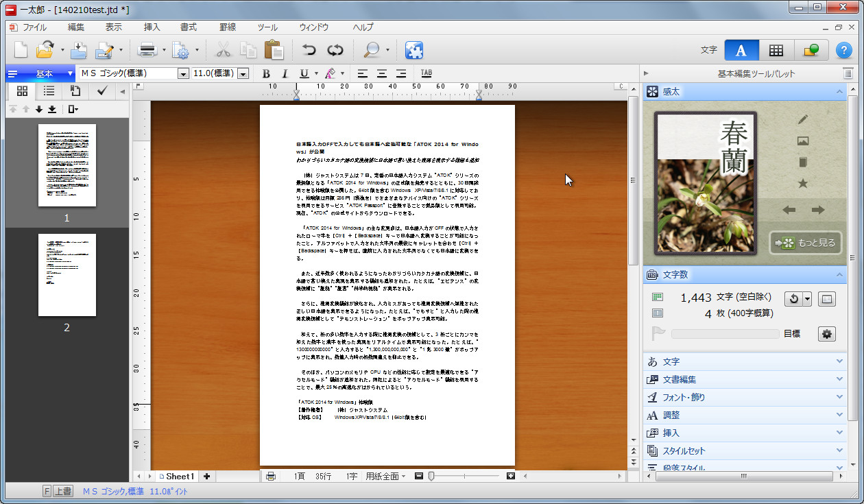Expand the 文字 palette section
This screenshot has height=504, width=864.
pos(745,361)
